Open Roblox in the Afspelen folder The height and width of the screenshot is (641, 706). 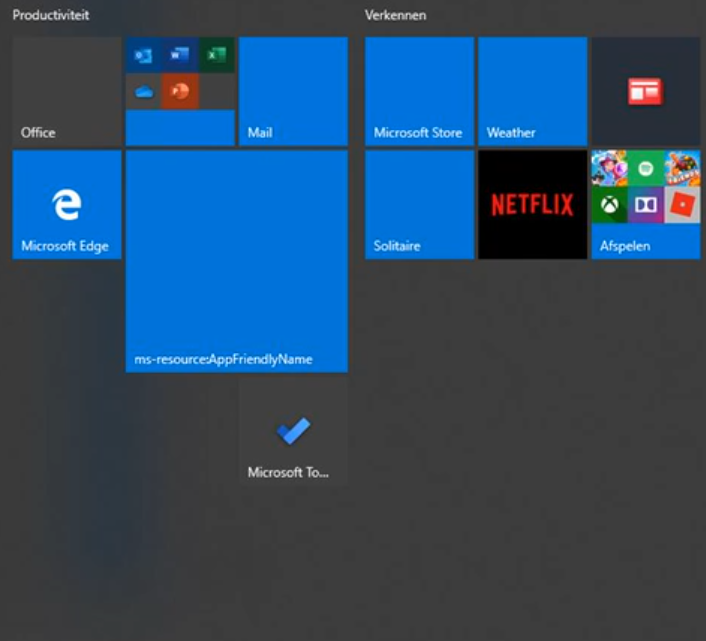pos(682,205)
